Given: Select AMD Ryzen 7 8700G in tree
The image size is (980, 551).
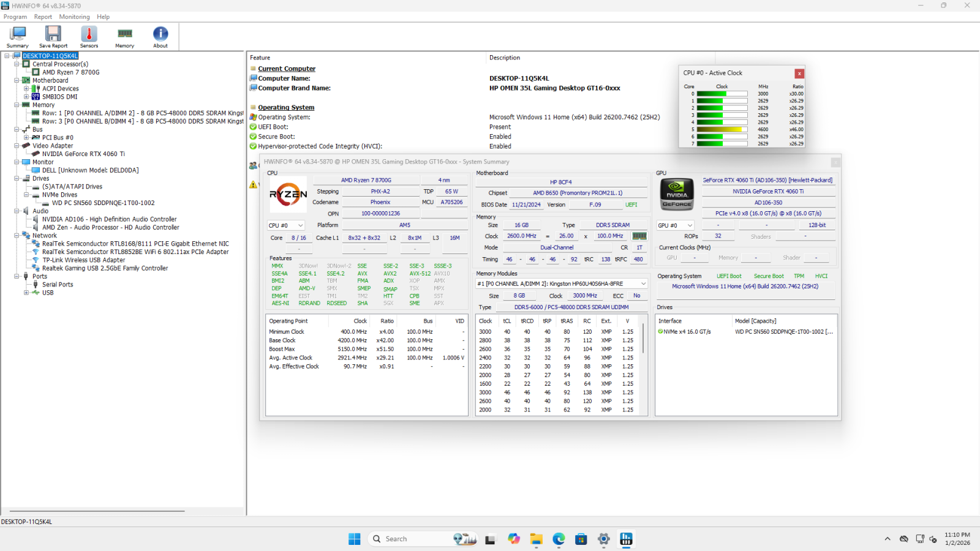Looking at the screenshot, I should [70, 72].
